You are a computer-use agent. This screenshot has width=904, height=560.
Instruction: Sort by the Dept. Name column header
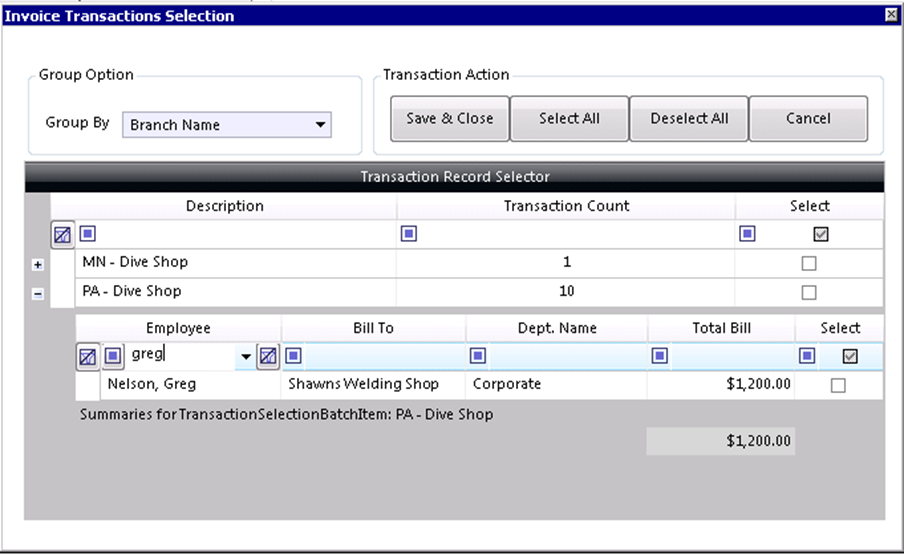click(x=557, y=328)
